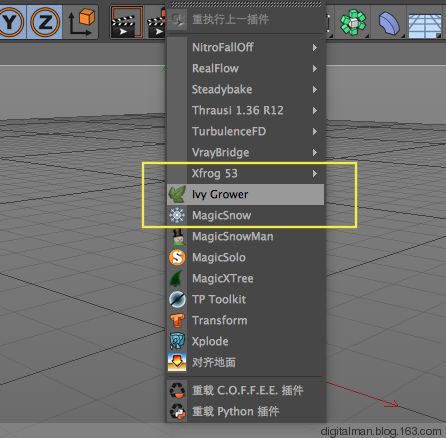Toggle the Z axis lock
446x438 pixels.
click(x=45, y=22)
